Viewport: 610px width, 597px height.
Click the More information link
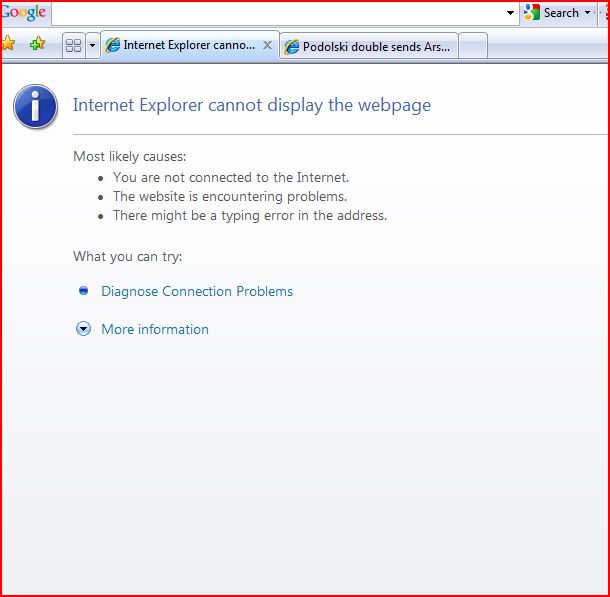155,329
